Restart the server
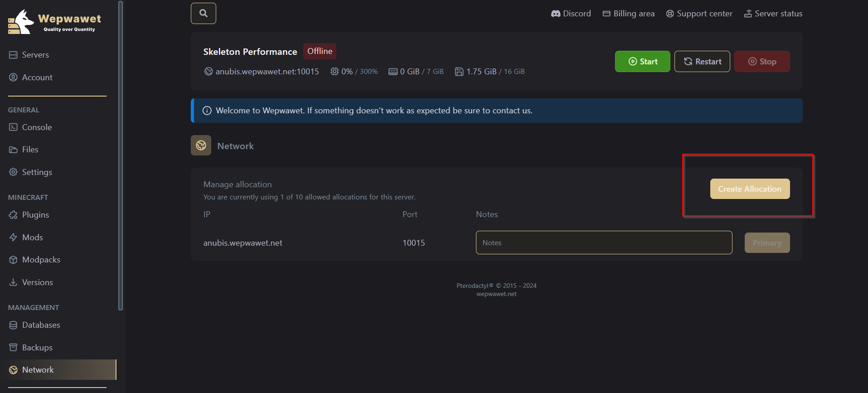 point(702,61)
